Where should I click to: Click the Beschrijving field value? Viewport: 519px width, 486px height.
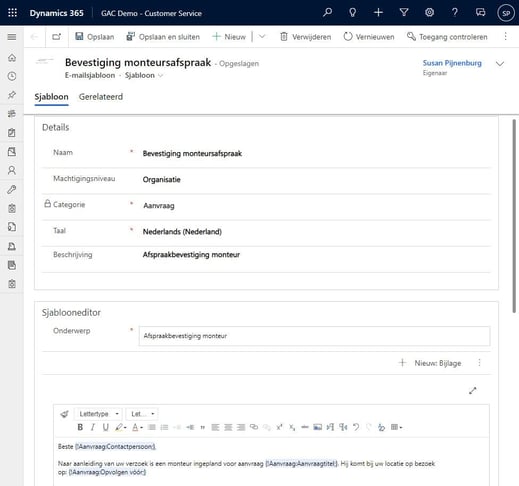191,255
